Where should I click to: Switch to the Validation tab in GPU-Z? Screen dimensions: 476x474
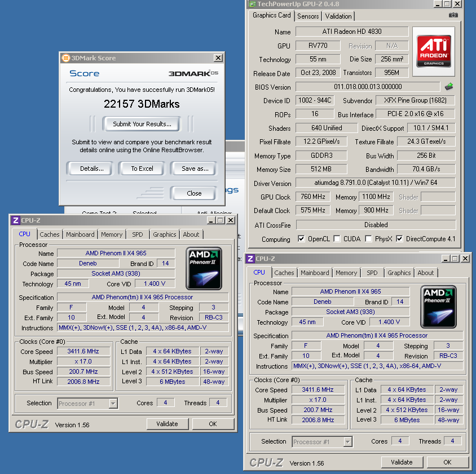(338, 16)
